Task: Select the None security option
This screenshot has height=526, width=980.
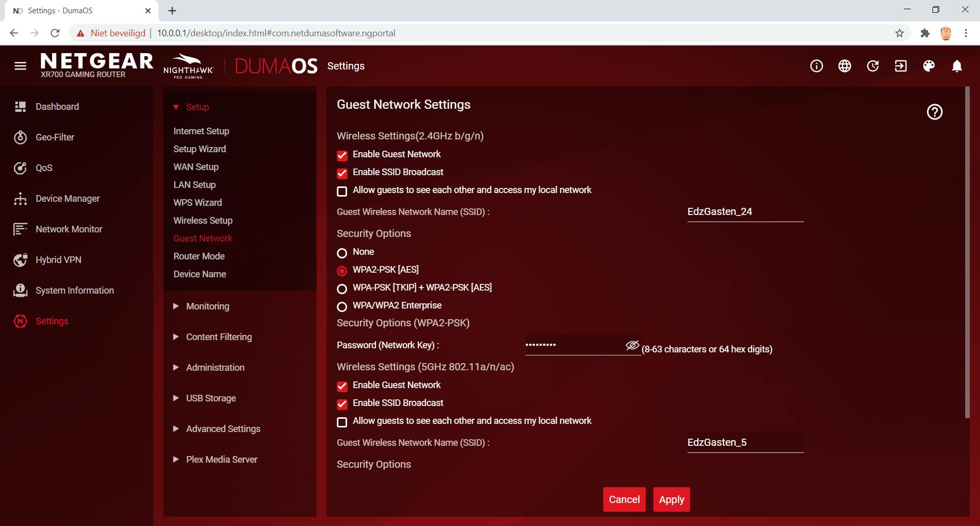Action: pyautogui.click(x=342, y=253)
